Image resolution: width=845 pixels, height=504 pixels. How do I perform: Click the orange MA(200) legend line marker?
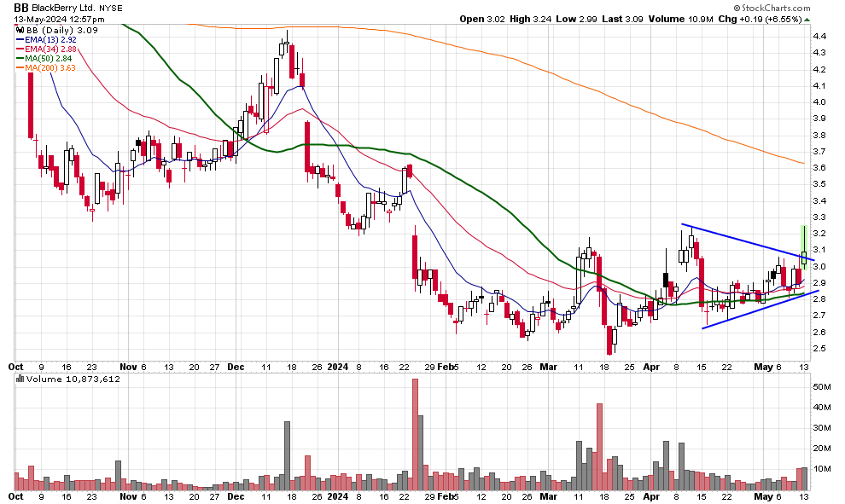click(20, 67)
